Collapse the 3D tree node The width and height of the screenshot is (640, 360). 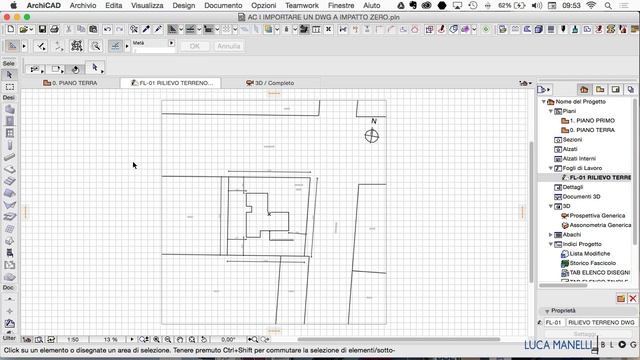tap(550, 206)
